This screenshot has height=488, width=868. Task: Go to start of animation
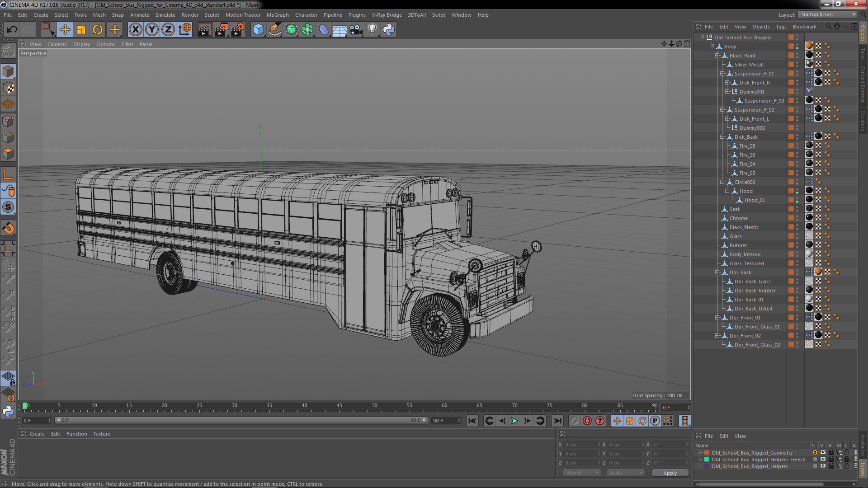[472, 421]
